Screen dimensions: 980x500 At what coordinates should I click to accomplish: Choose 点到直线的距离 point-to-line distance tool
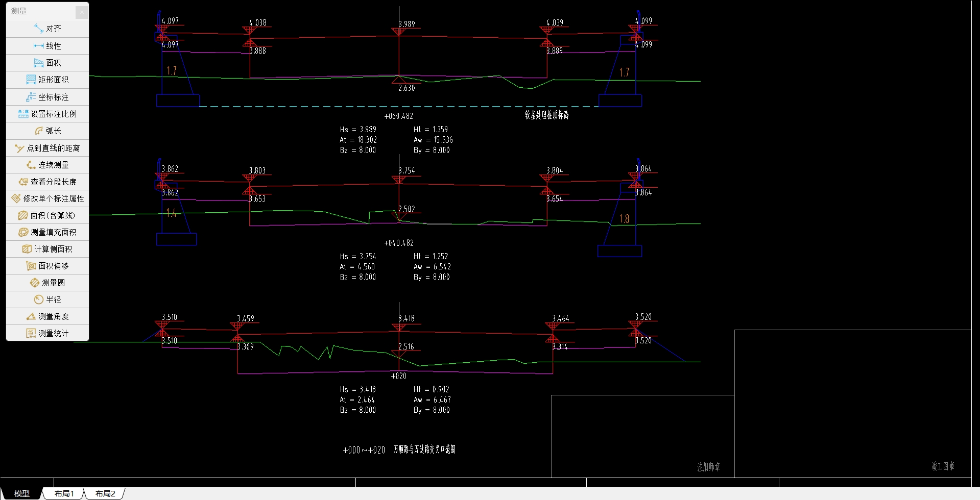click(47, 148)
